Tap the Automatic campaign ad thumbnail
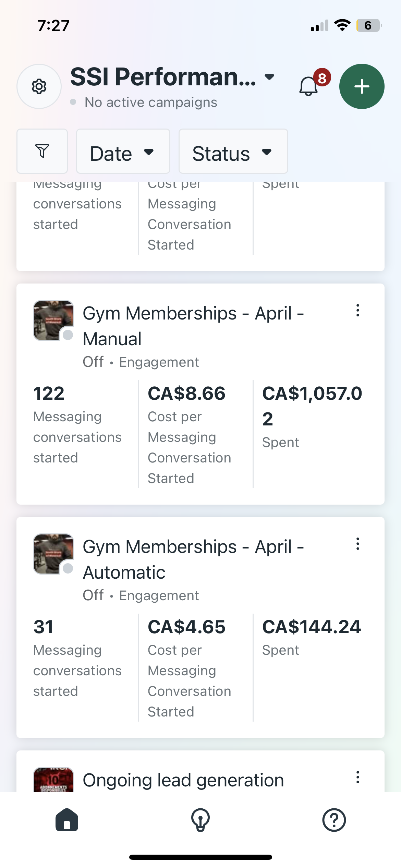This screenshot has height=868, width=401. (53, 554)
